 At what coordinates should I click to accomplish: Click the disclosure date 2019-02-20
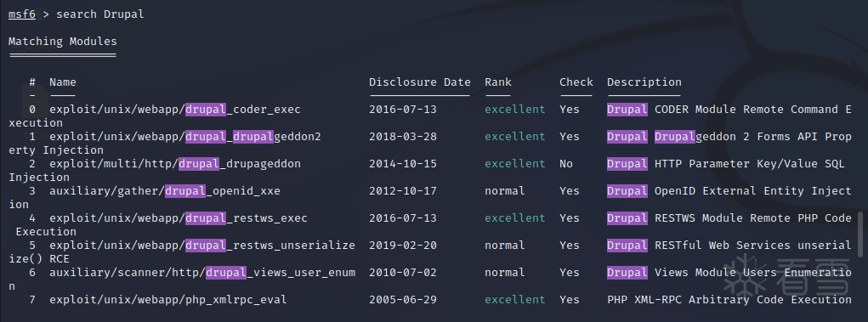coord(403,245)
